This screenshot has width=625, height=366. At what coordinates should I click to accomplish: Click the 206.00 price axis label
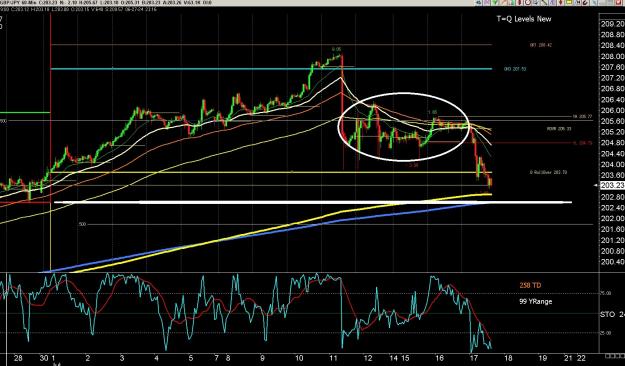tap(612, 110)
